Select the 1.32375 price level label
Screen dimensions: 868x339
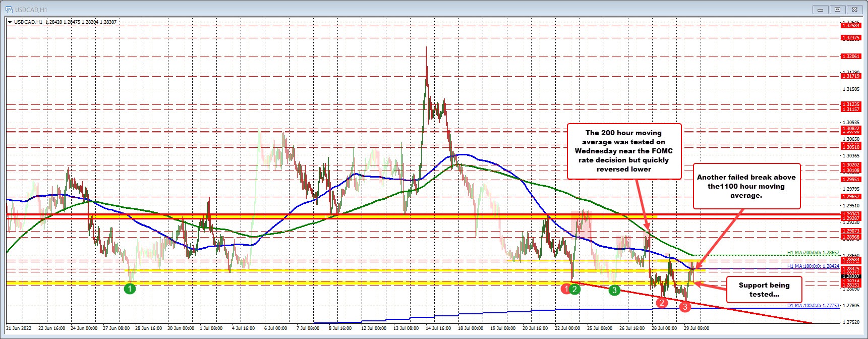(x=851, y=38)
